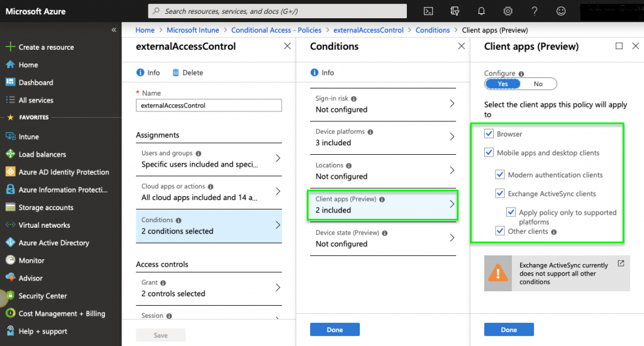Go to Microsoft Intune breadcrumb

192,30
